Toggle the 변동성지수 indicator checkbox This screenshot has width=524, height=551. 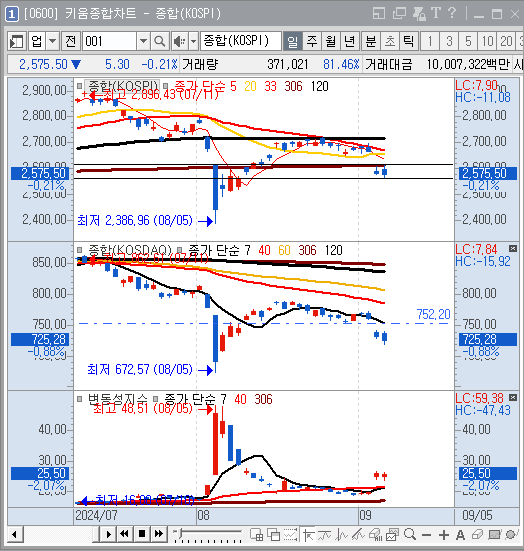point(80,399)
